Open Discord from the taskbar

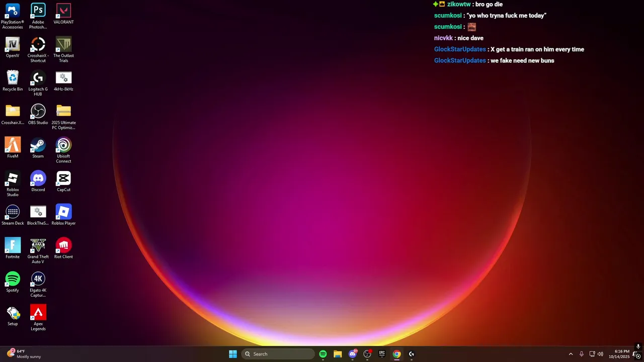click(x=353, y=354)
